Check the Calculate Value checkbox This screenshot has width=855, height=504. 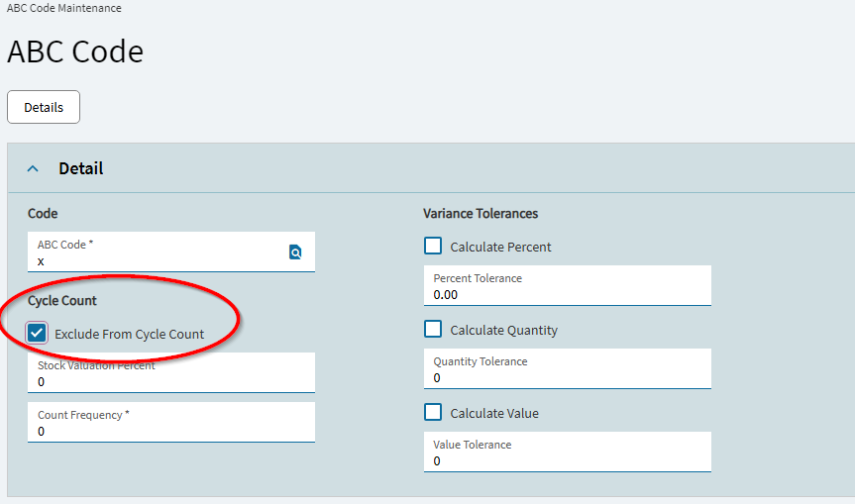coord(433,412)
